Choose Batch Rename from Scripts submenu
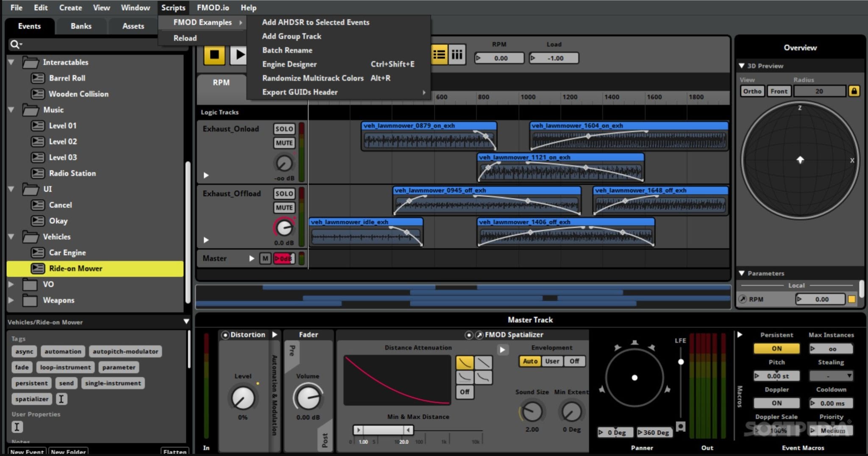Screen dimensions: 868x456 coord(287,50)
